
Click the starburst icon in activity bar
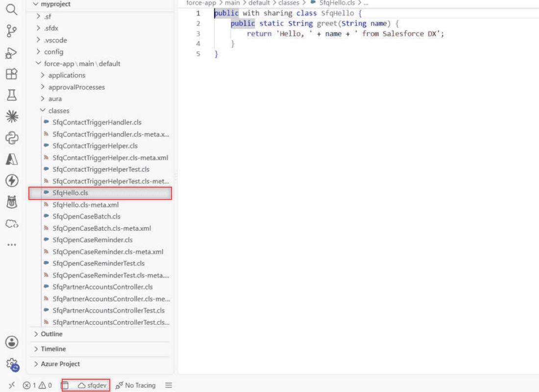tap(12, 117)
